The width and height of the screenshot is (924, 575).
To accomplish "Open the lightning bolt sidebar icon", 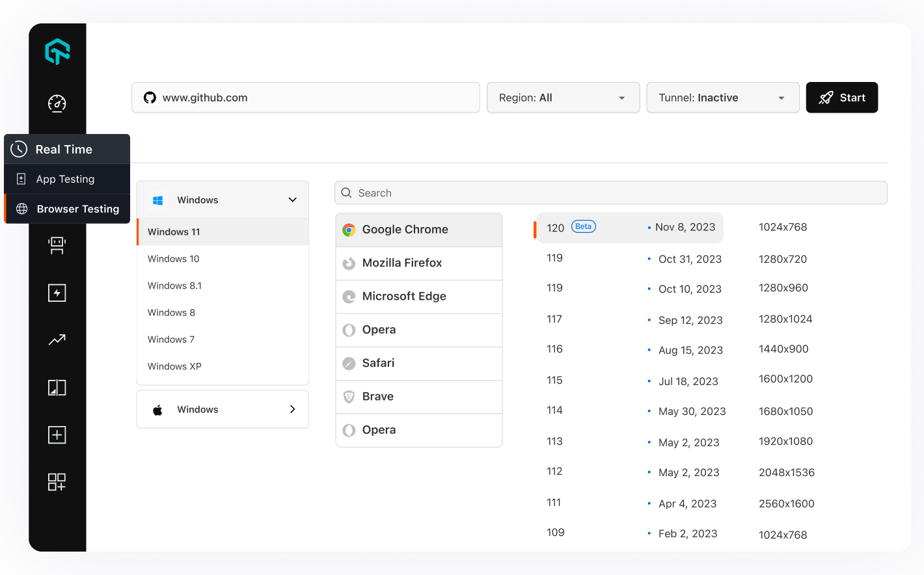I will [x=57, y=293].
